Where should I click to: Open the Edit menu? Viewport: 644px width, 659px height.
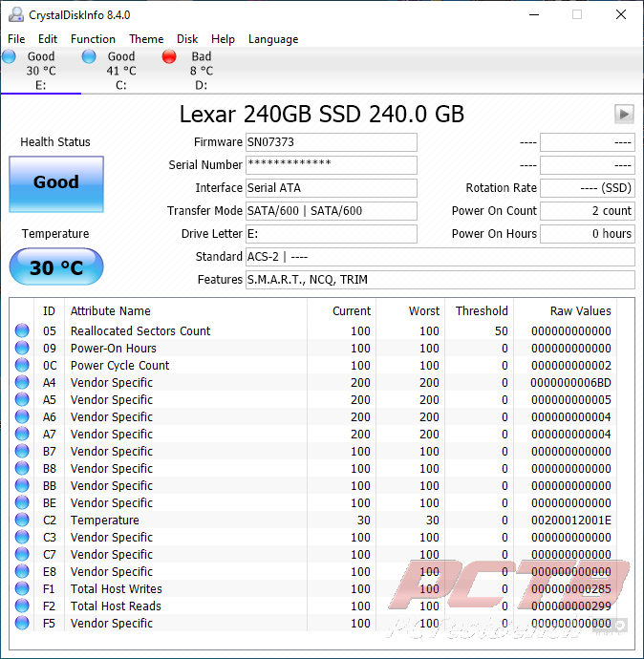tap(48, 39)
